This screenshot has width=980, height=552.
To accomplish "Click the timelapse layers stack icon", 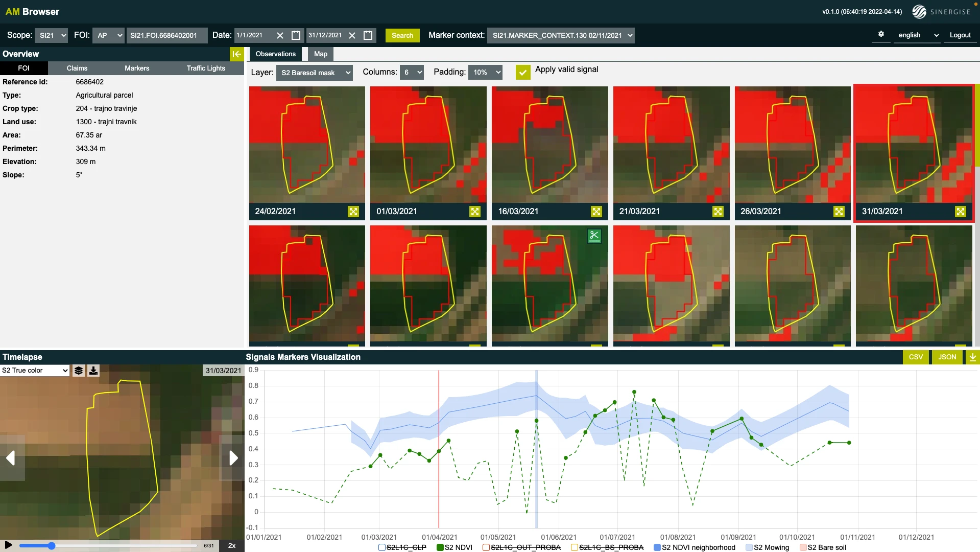I will 79,371.
